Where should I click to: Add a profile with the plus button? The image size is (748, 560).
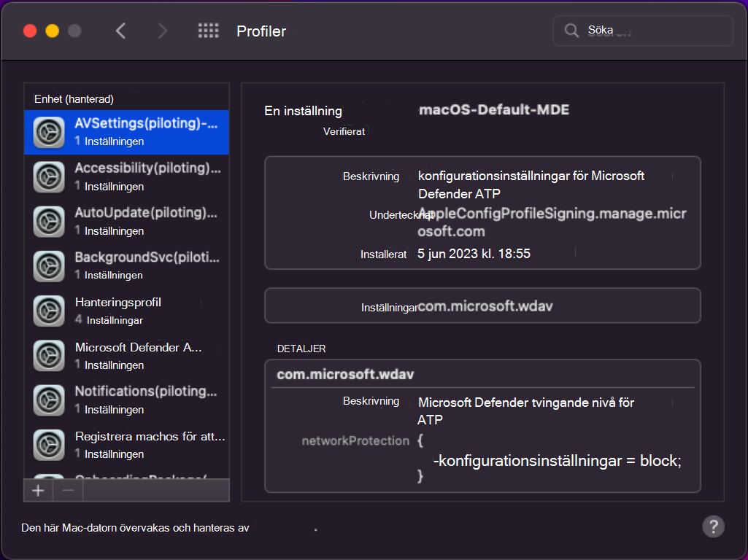(38, 491)
